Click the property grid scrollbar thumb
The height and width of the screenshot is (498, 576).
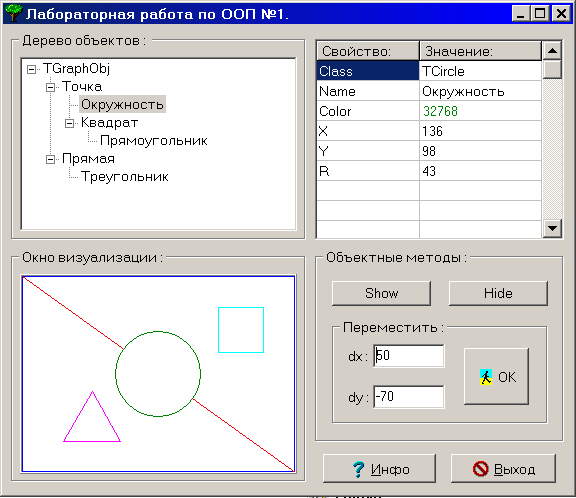(552, 69)
